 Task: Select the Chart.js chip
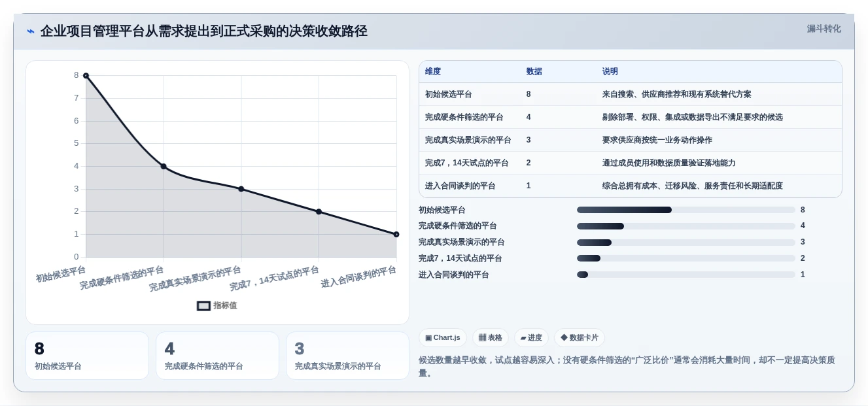pyautogui.click(x=443, y=337)
